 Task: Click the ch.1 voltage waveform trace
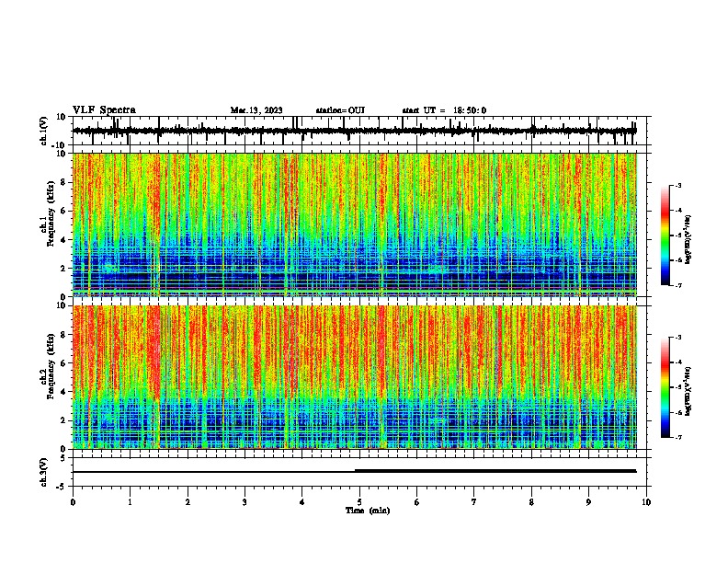[354, 131]
